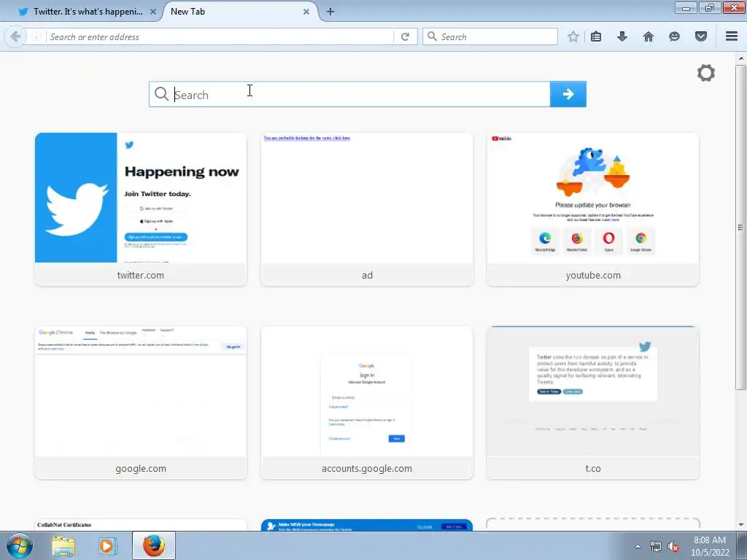
Task: Click the scrollbar up arrow
Action: (740, 58)
